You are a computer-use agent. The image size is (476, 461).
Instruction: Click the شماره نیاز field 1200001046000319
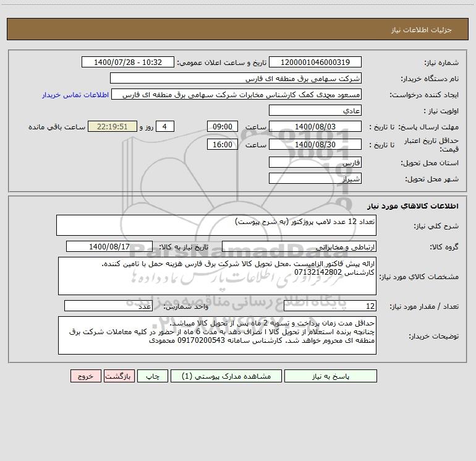[x=315, y=62]
